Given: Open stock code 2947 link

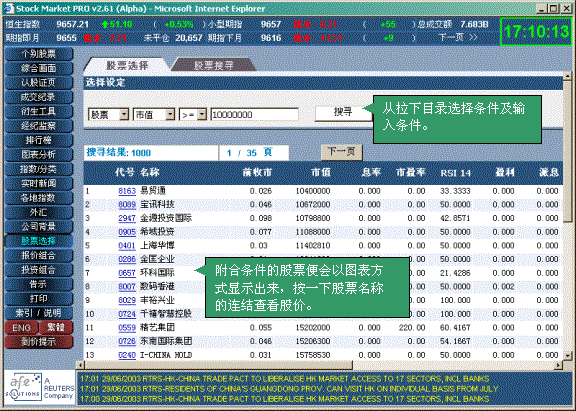Looking at the screenshot, I should click(x=127, y=218).
